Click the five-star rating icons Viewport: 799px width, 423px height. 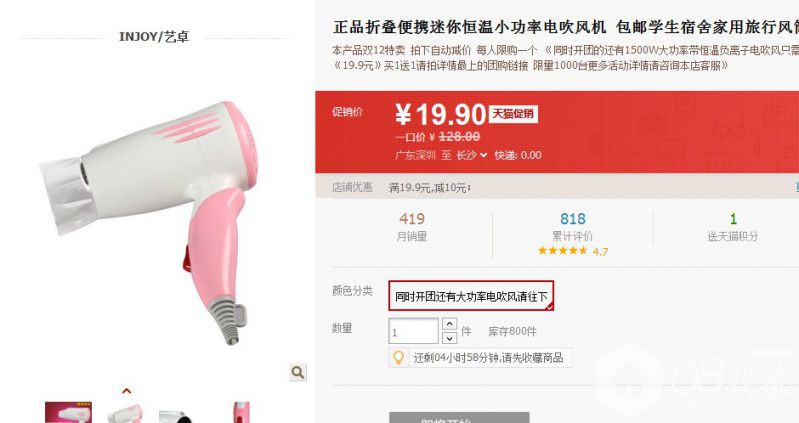tap(563, 250)
